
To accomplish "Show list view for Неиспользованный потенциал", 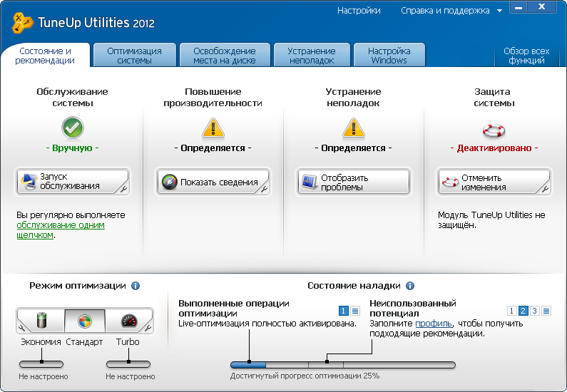I will click(546, 311).
